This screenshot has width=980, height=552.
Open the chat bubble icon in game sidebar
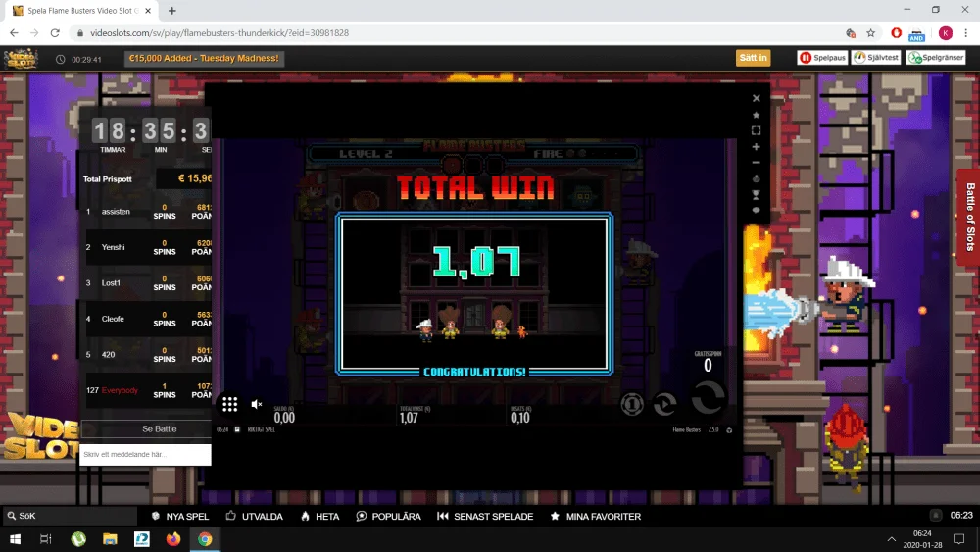(757, 211)
